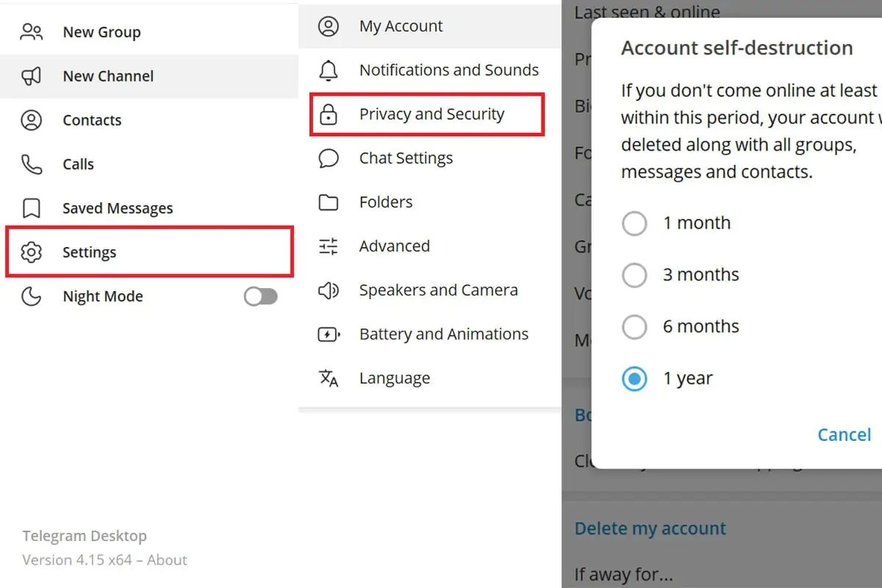
Task: Toggle the Night Mode switch
Action: (x=261, y=296)
